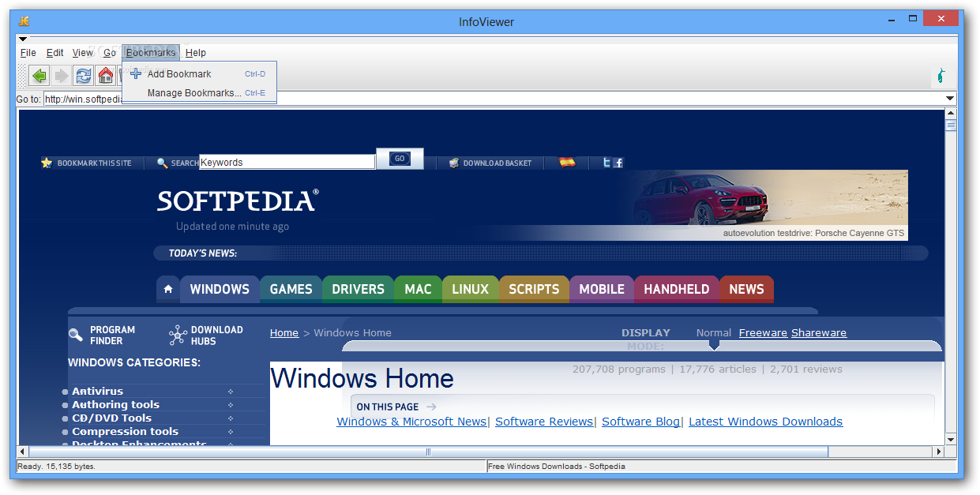980x495 pixels.
Task: Open Windows & Microsoft News link
Action: [411, 422]
